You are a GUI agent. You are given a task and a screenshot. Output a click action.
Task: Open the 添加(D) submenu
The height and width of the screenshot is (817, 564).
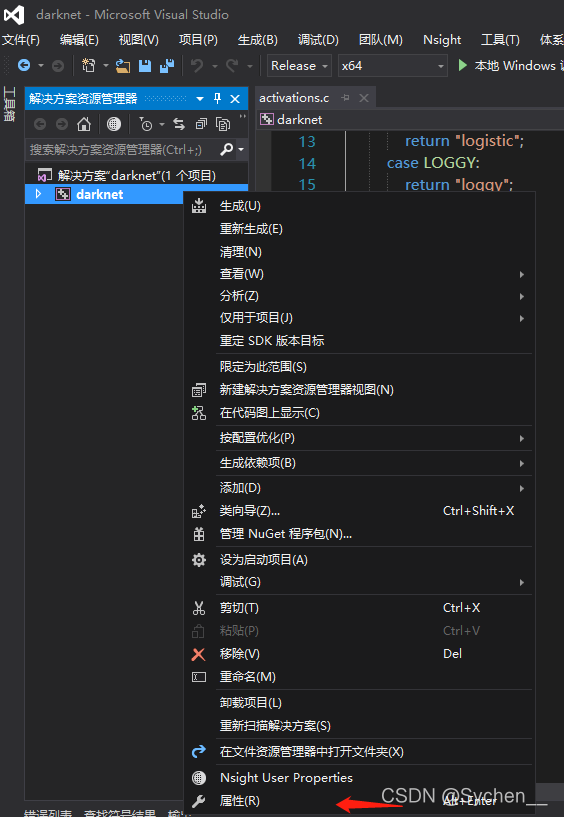tap(360, 488)
